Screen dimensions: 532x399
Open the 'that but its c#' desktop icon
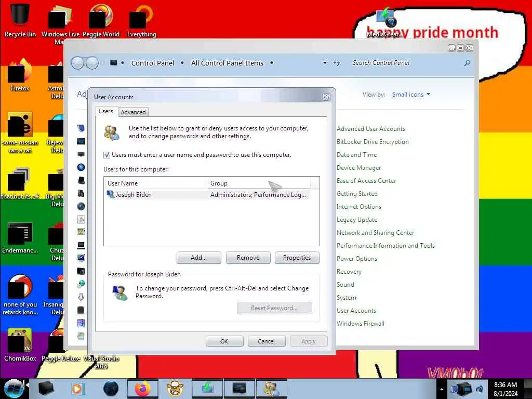tap(20, 183)
